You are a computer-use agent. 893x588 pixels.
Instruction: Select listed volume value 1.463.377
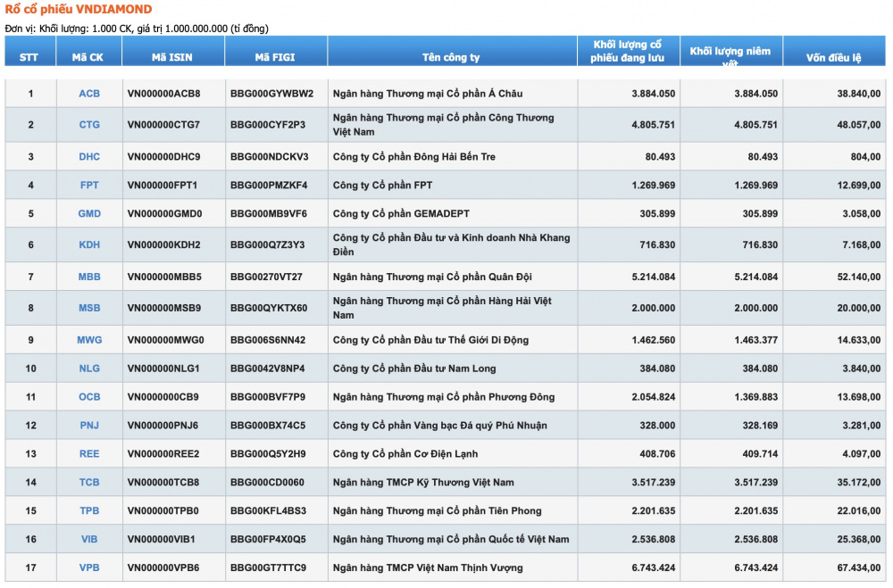pos(755,340)
